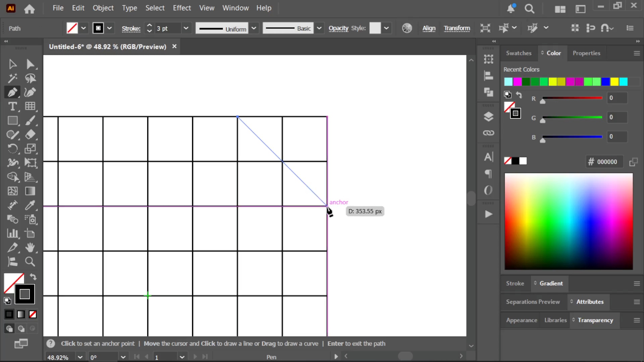Select the Zoom tool

[30, 261]
